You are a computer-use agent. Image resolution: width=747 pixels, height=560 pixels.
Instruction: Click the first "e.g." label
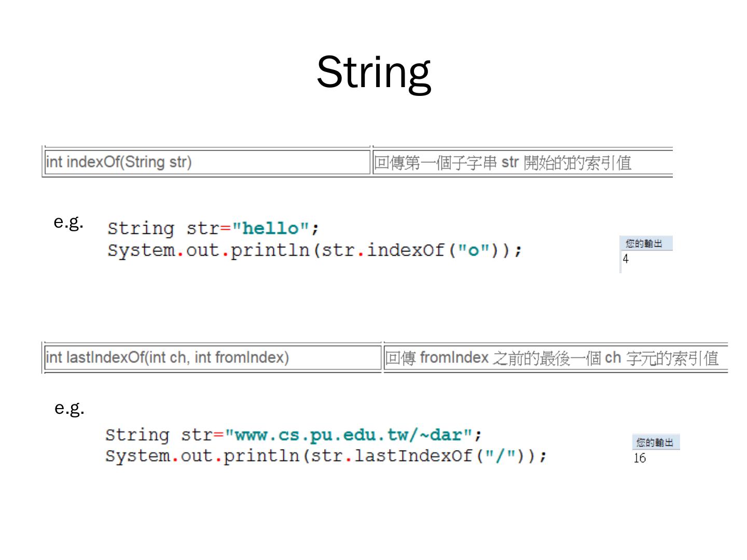(68, 222)
